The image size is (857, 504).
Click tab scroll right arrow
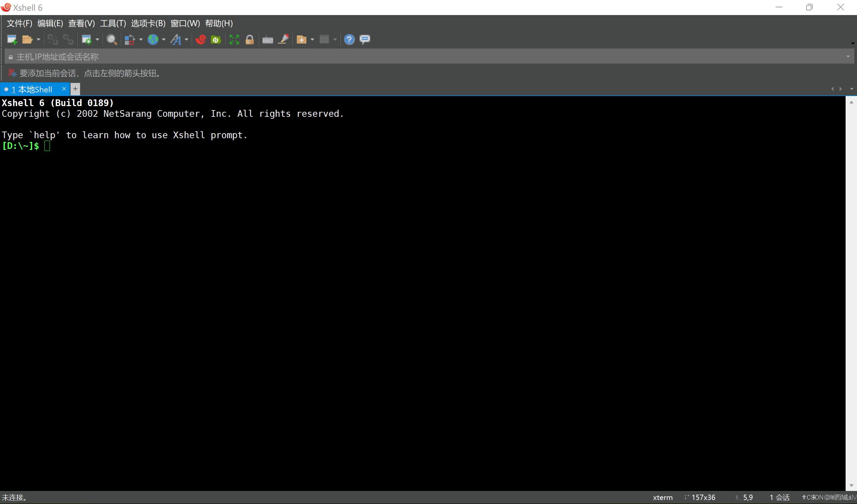click(x=841, y=89)
